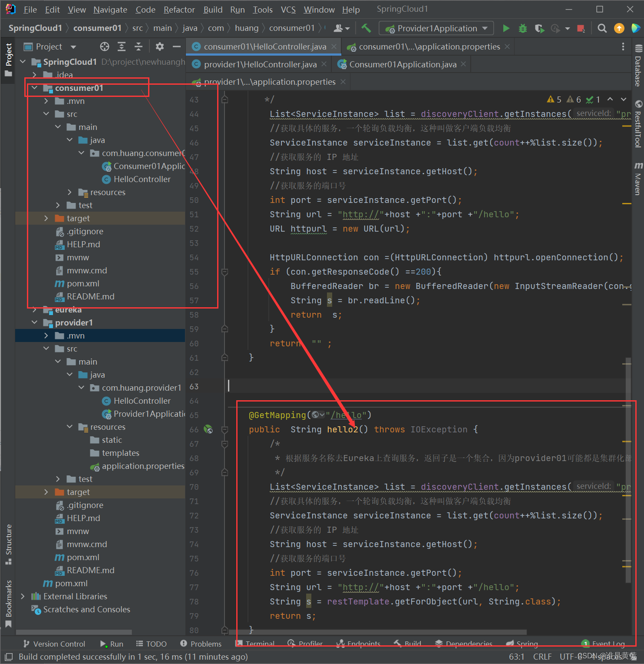Image resolution: width=644 pixels, height=664 pixels.
Task: Open the Database tool window
Action: [x=638, y=65]
